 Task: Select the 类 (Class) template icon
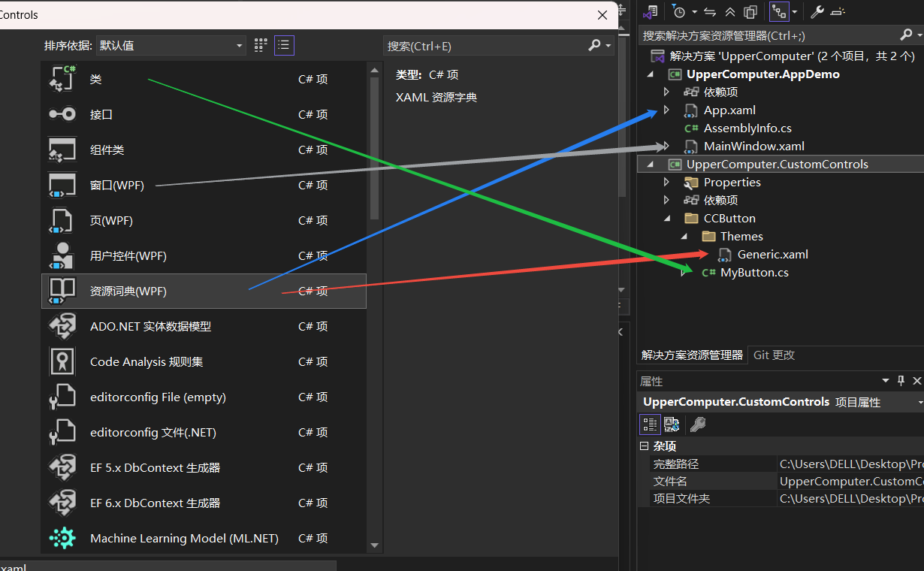click(x=62, y=79)
